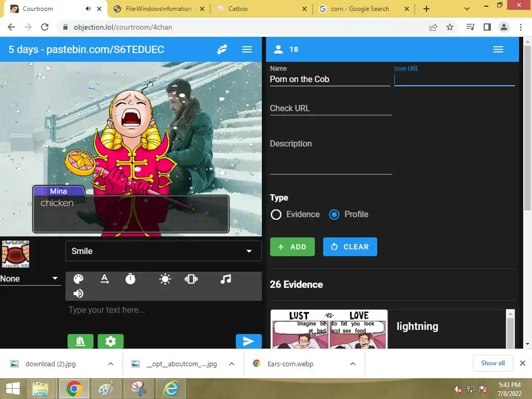Click the green ADD button
The image size is (532, 399).
click(292, 247)
